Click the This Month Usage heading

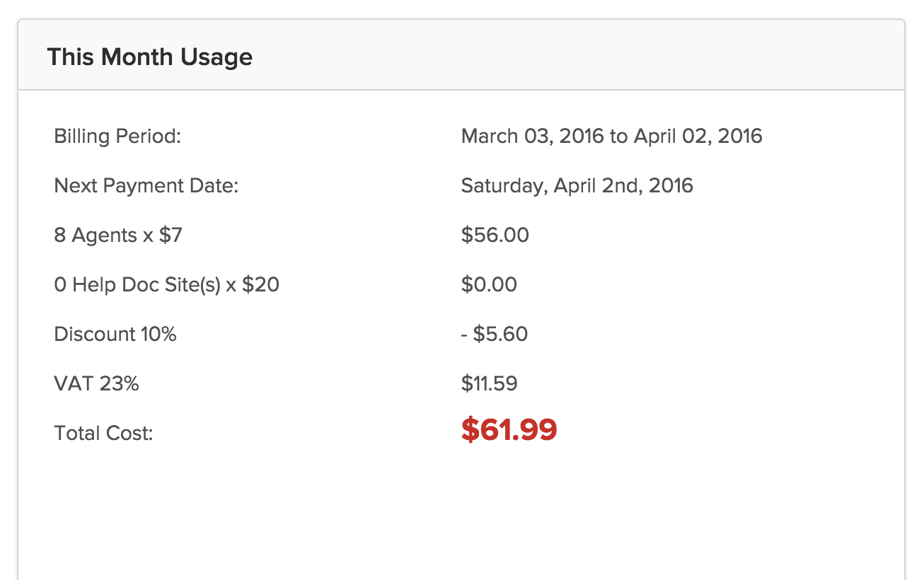(x=149, y=57)
